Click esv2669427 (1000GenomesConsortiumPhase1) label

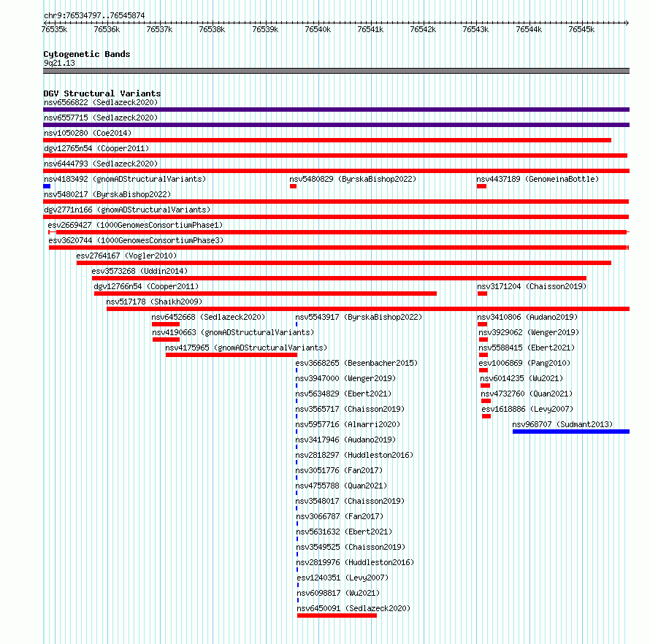[x=135, y=225]
